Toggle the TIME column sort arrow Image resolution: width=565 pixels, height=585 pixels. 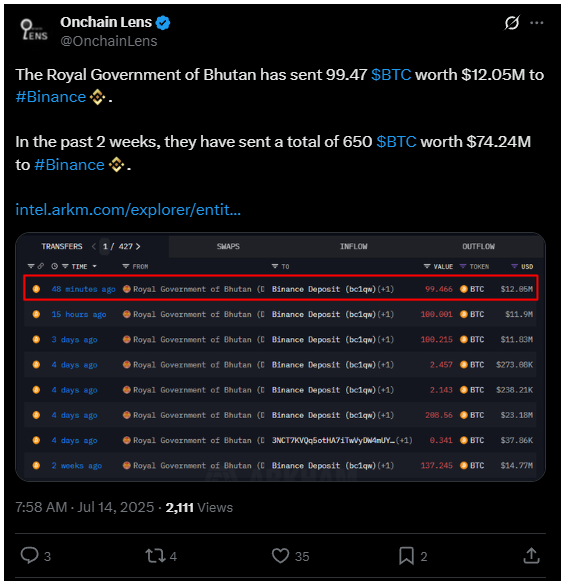point(94,266)
